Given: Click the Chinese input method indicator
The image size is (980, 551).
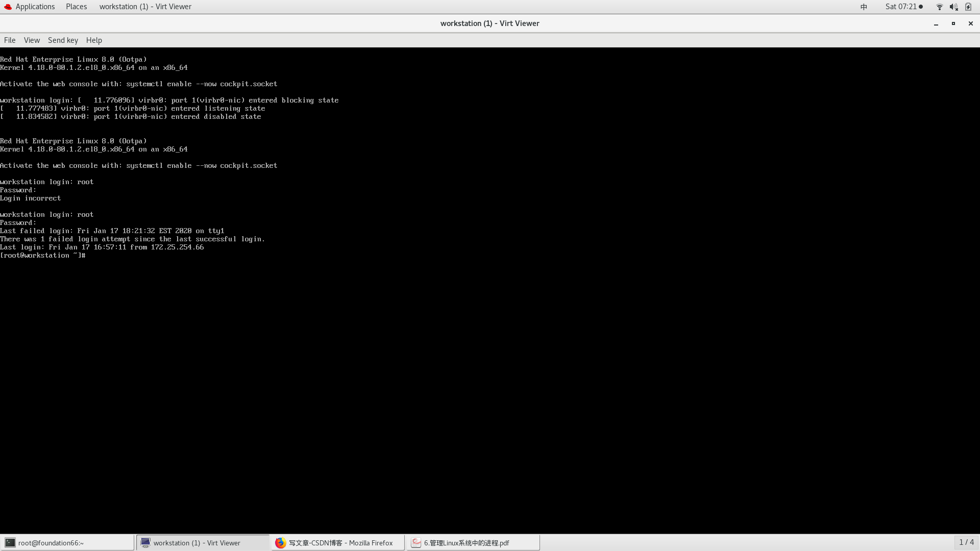Looking at the screenshot, I should [864, 7].
